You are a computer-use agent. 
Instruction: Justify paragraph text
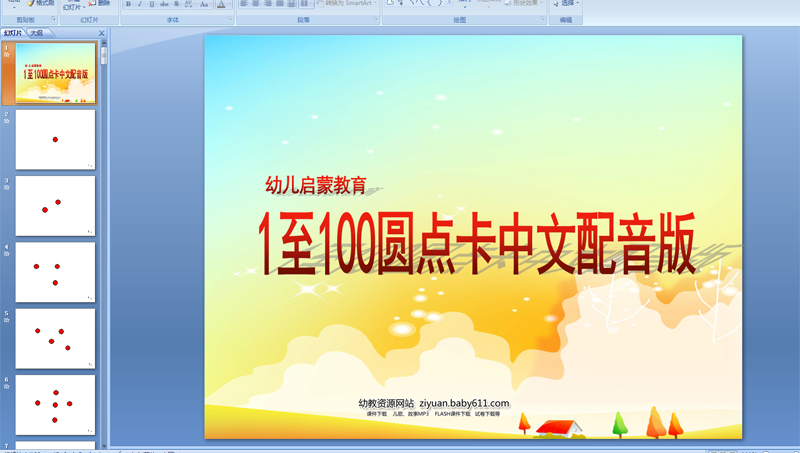[x=280, y=4]
